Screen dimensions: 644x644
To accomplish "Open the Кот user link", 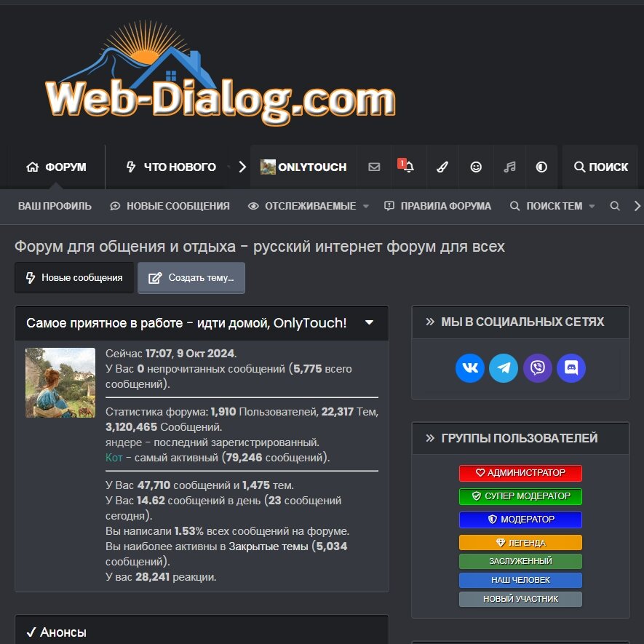I will (x=114, y=457).
